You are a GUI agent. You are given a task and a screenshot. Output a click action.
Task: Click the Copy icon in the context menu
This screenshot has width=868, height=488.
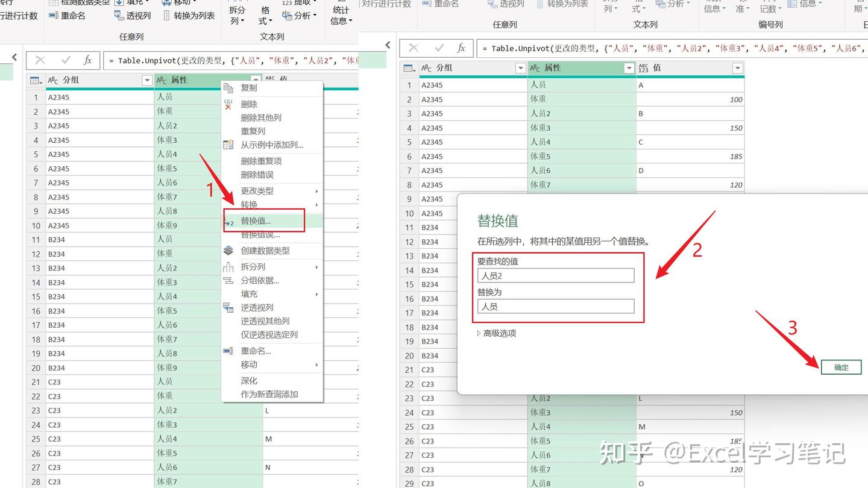tap(228, 88)
